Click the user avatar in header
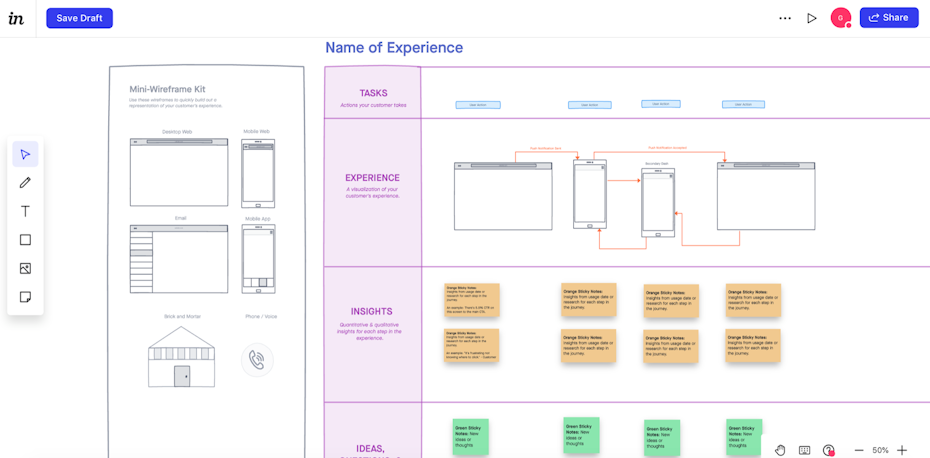Image resolution: width=930 pixels, height=458 pixels. 840,18
